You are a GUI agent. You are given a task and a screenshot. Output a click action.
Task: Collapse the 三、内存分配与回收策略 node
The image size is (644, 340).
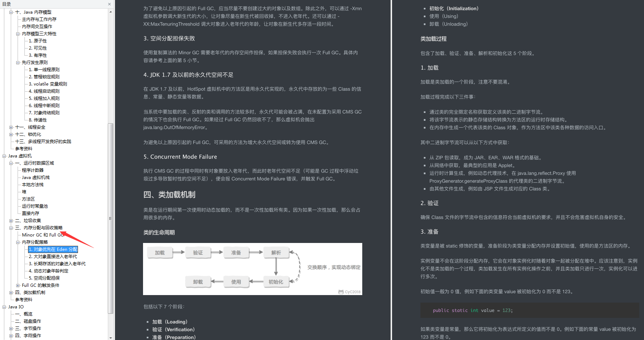pos(11,228)
